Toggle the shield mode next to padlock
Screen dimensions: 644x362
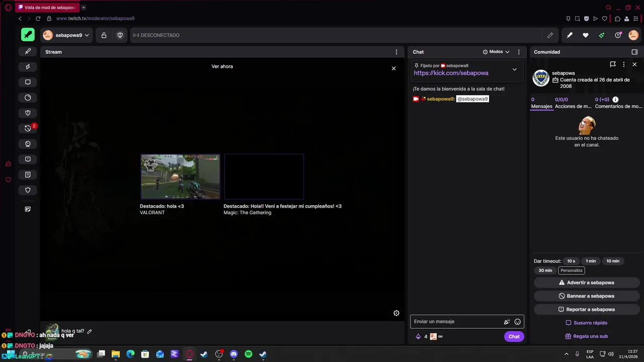120,35
